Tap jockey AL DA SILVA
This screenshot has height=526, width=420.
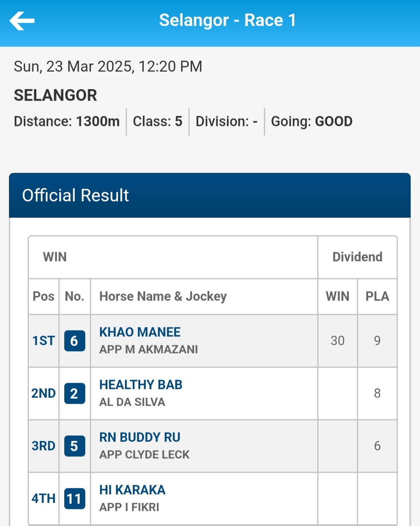pyautogui.click(x=132, y=402)
